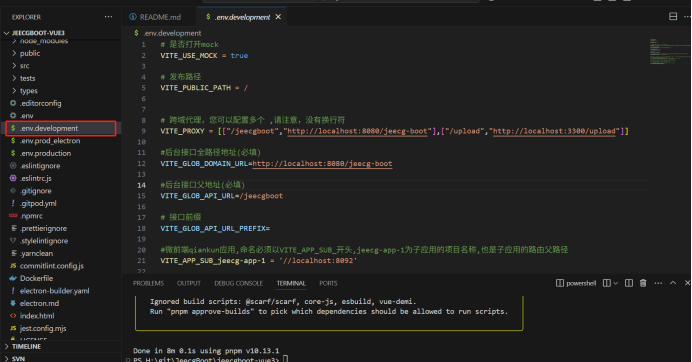Switch to the OUTPUT panel tab
This screenshot has height=362, width=692.
coord(189,283)
